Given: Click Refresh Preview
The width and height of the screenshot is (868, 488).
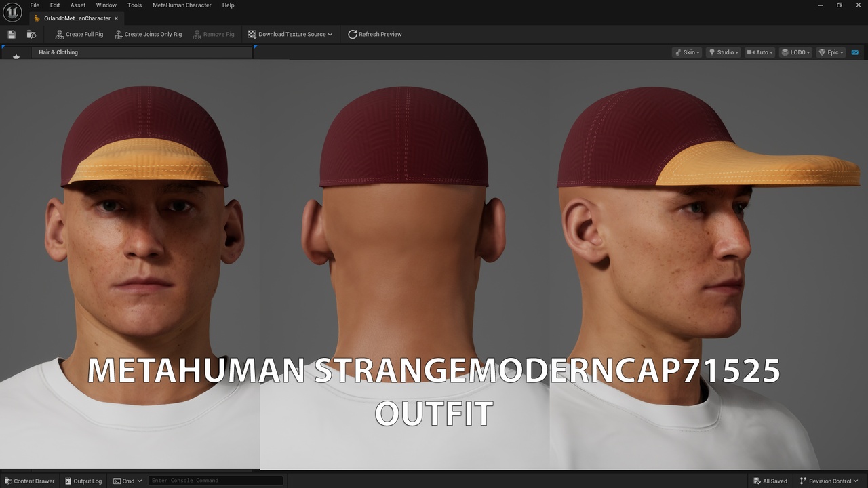Looking at the screenshot, I should pos(375,34).
